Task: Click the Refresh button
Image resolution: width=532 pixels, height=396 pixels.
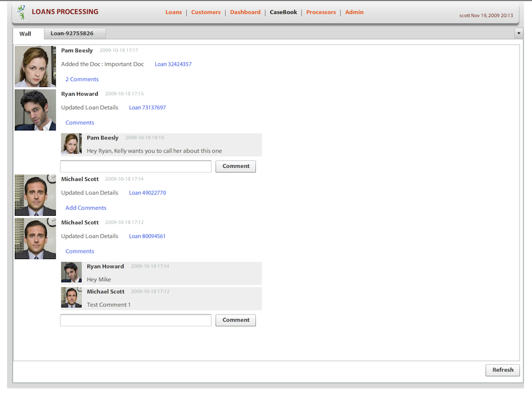Action: [x=502, y=370]
